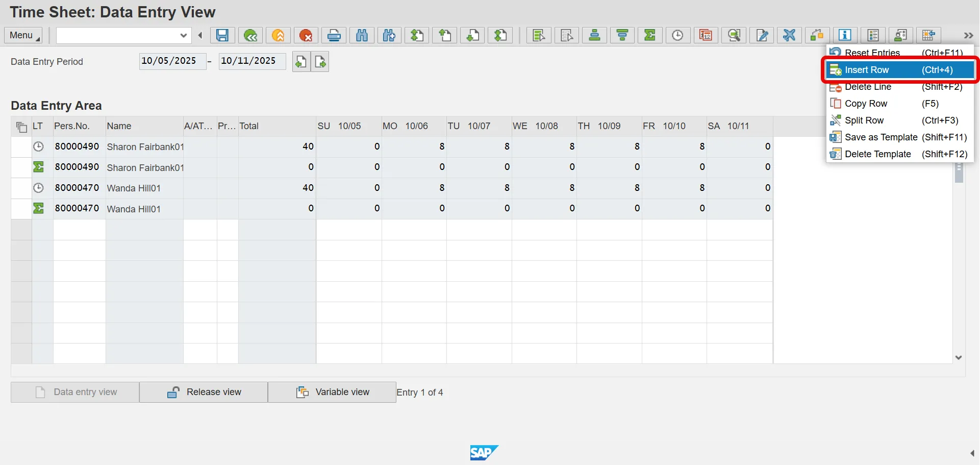Click the Name column header
980x465 pixels.
(144, 126)
